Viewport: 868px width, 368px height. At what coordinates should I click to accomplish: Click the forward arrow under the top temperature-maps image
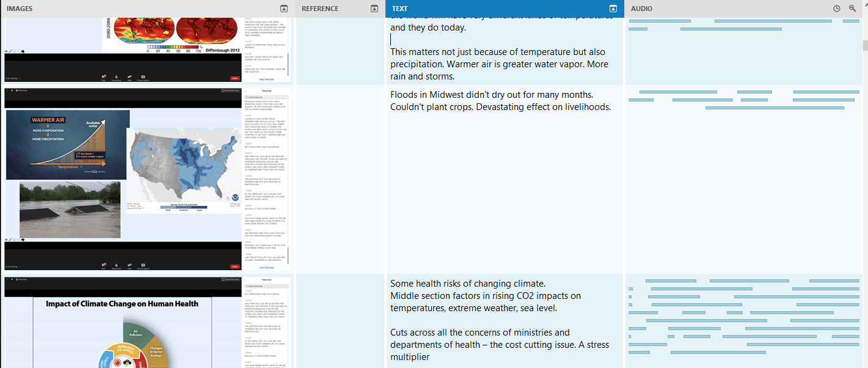(x=23, y=51)
